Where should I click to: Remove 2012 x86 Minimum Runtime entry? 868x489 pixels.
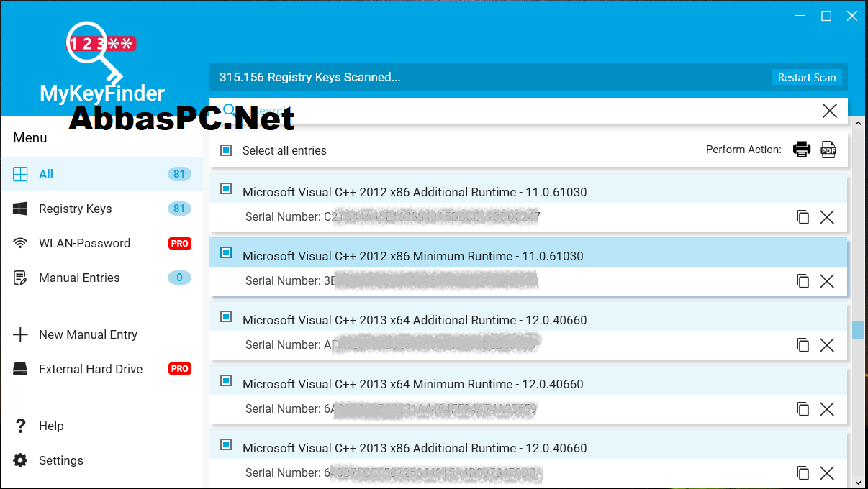pyautogui.click(x=827, y=281)
